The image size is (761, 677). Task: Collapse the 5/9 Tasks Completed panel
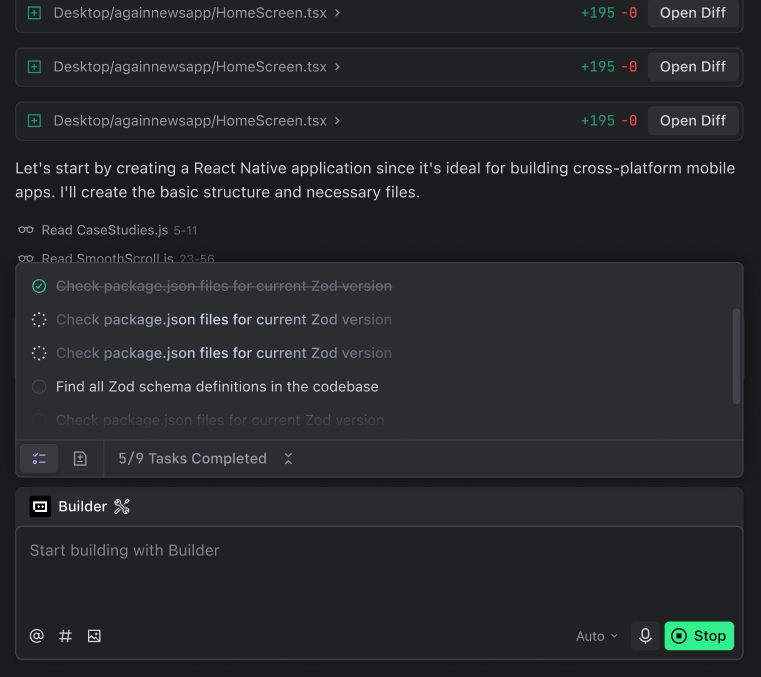tap(288, 459)
